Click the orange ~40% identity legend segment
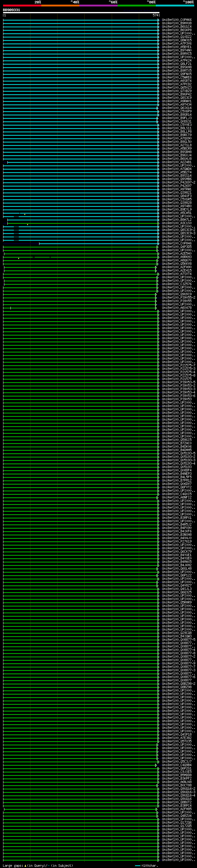This screenshot has width=197, height=868. point(60,6)
